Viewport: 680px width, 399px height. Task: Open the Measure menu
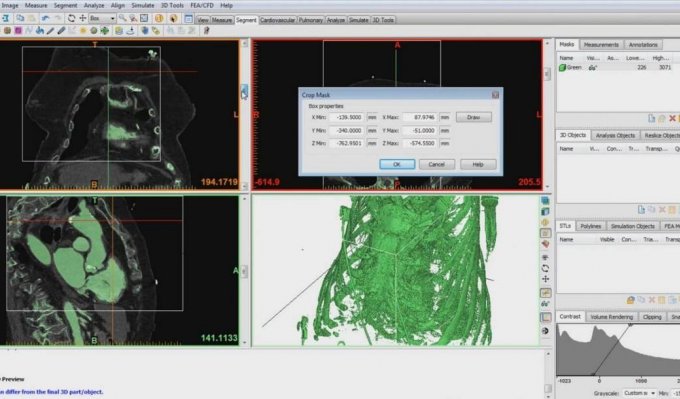(36, 6)
